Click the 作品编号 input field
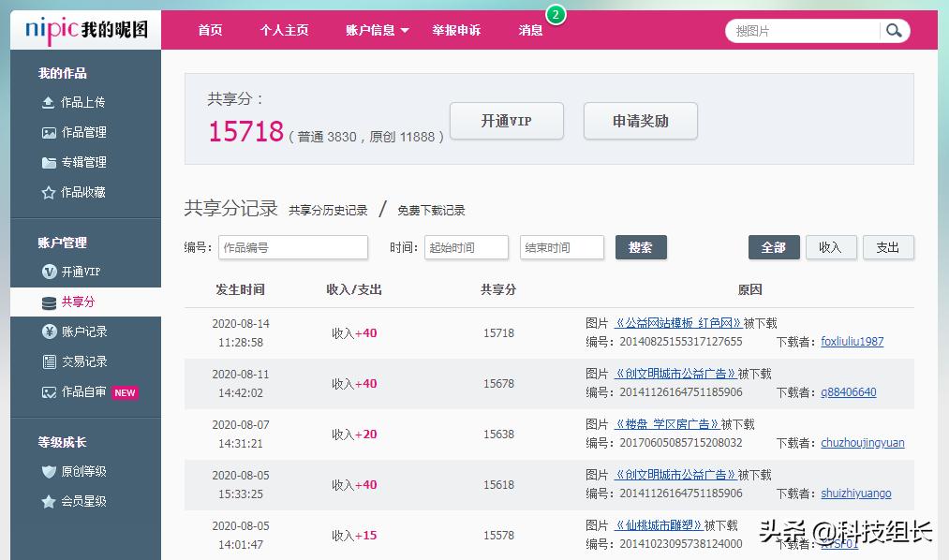 [293, 247]
